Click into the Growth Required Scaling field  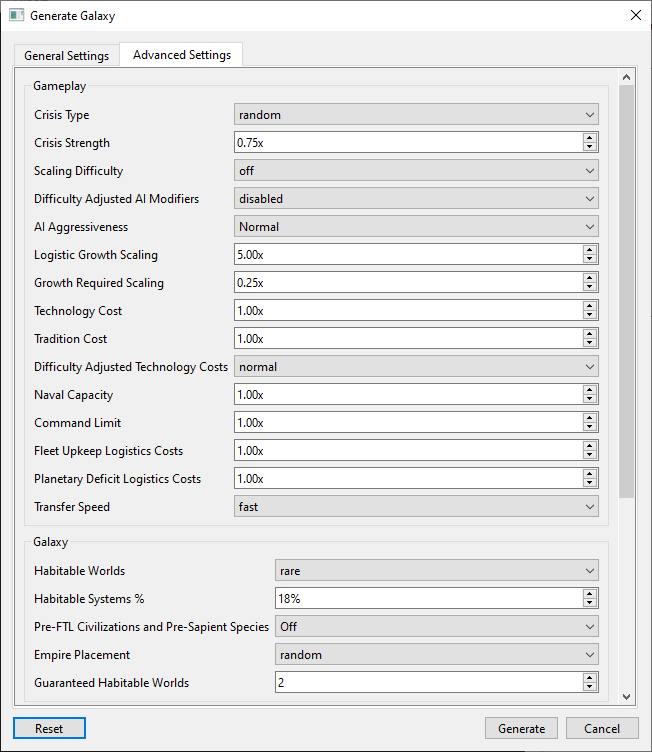(x=408, y=283)
